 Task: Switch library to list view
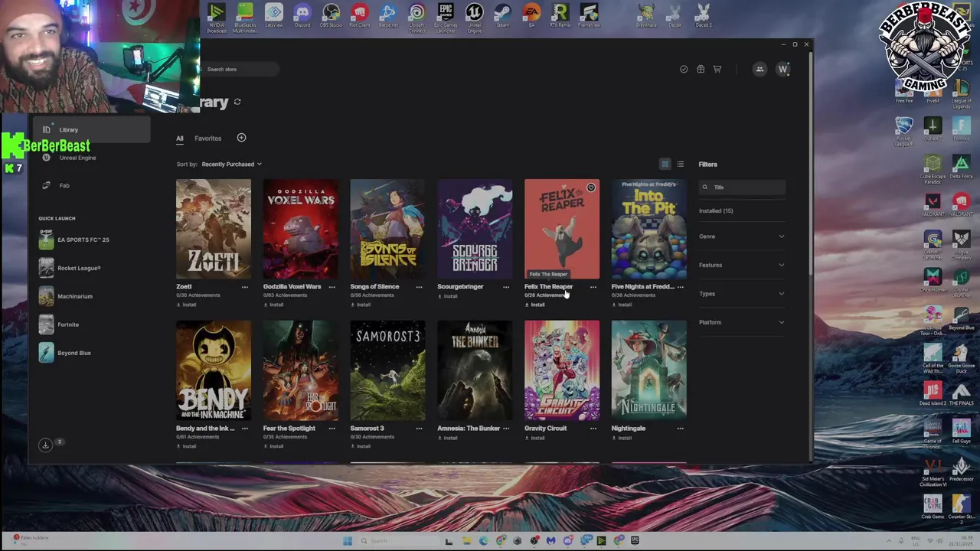[680, 164]
